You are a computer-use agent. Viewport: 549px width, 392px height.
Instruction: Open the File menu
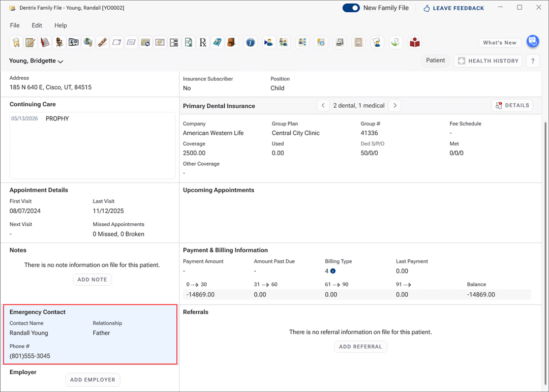15,25
